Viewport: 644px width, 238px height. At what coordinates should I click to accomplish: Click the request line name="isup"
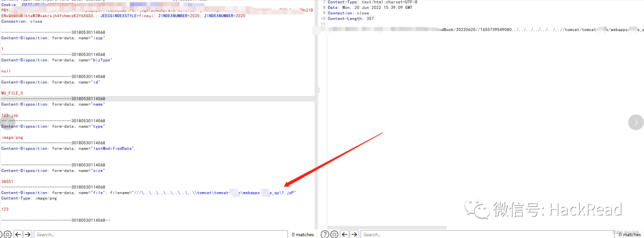point(54,38)
